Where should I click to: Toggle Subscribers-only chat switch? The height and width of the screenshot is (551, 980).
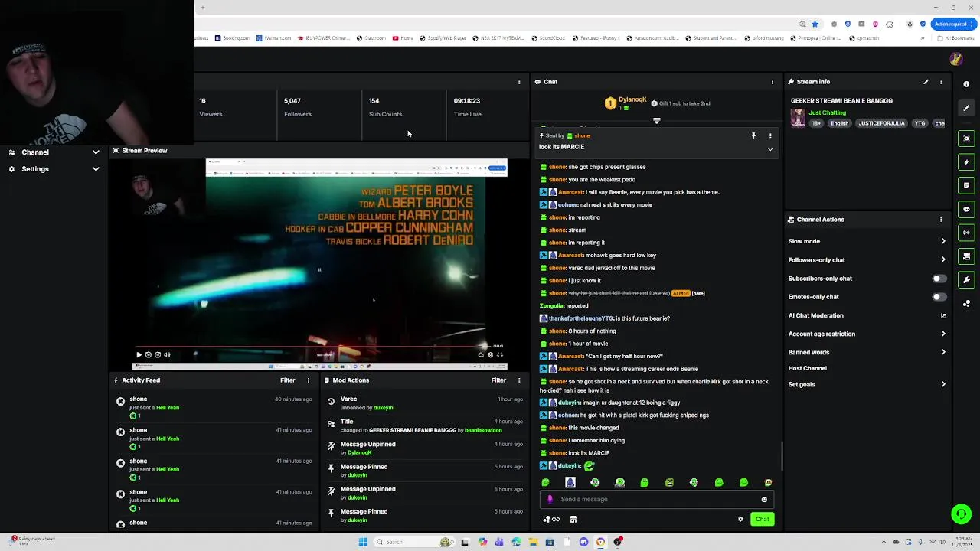click(x=939, y=279)
